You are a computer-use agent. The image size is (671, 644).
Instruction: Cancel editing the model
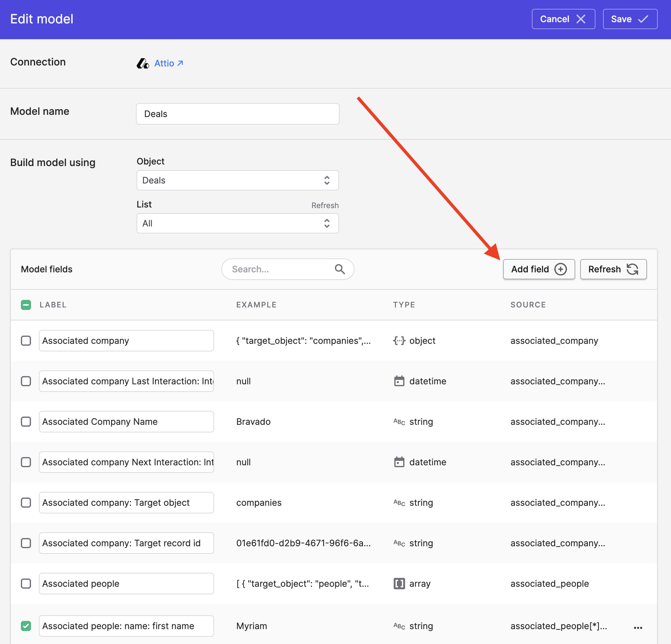(x=563, y=19)
